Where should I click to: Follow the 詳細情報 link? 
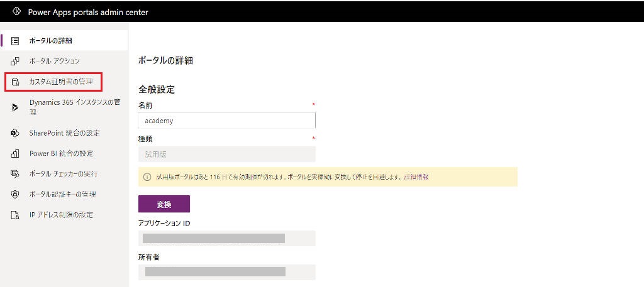pos(416,176)
